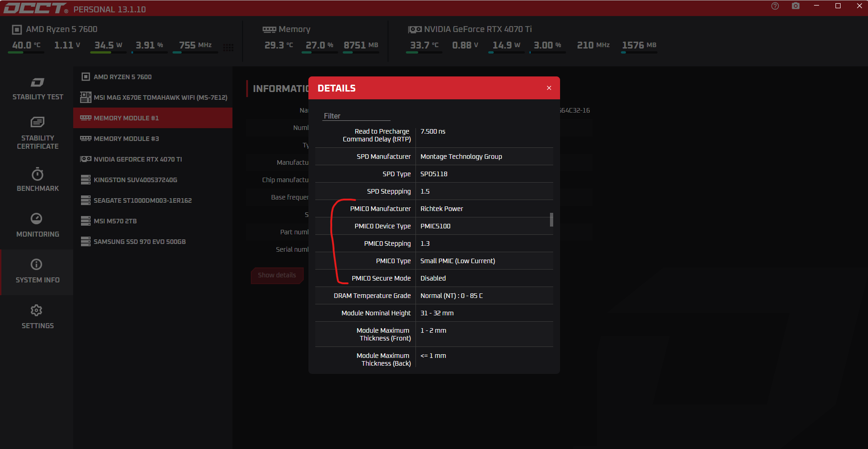The width and height of the screenshot is (868, 449).
Task: Click the GPU usage 3.00 % reading
Action: point(548,45)
